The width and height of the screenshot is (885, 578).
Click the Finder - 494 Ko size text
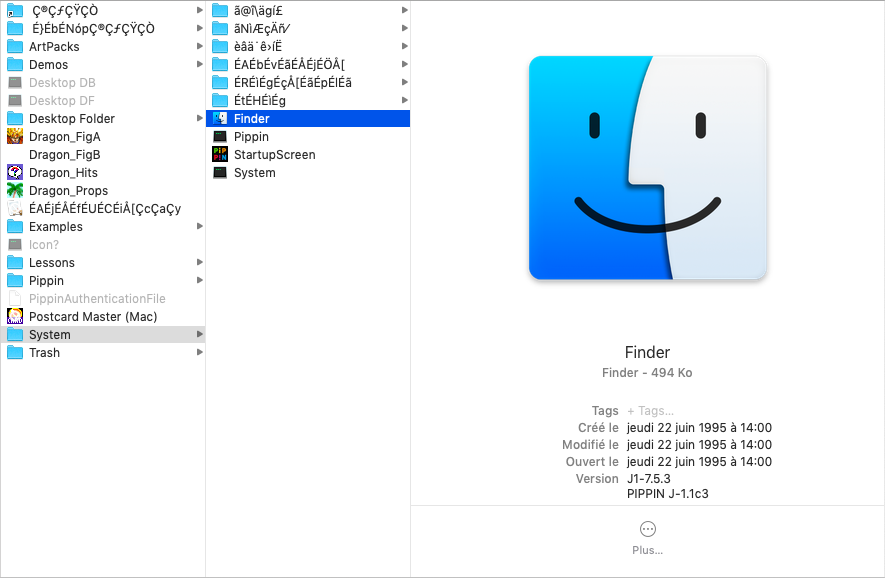[x=647, y=373]
